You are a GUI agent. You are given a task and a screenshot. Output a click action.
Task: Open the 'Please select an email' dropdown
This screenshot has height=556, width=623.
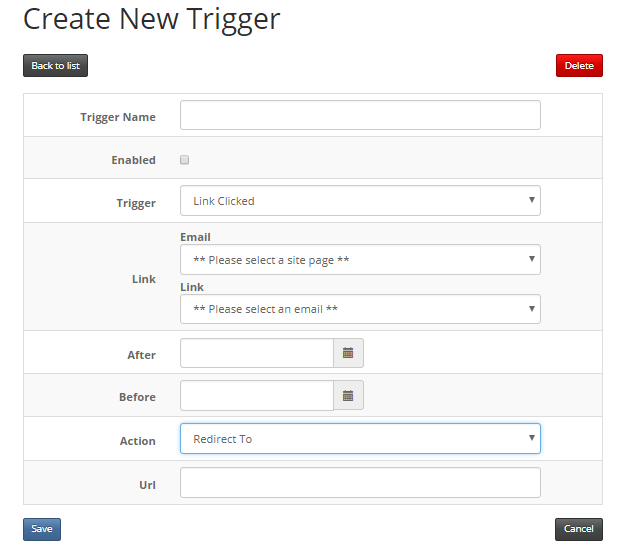tap(360, 309)
